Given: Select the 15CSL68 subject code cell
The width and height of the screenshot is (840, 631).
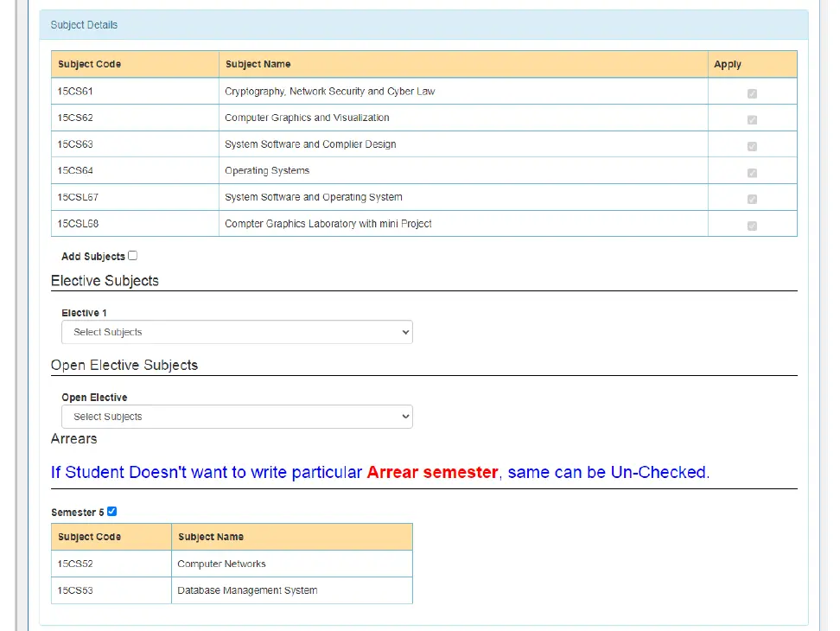Looking at the screenshot, I should 135,223.
